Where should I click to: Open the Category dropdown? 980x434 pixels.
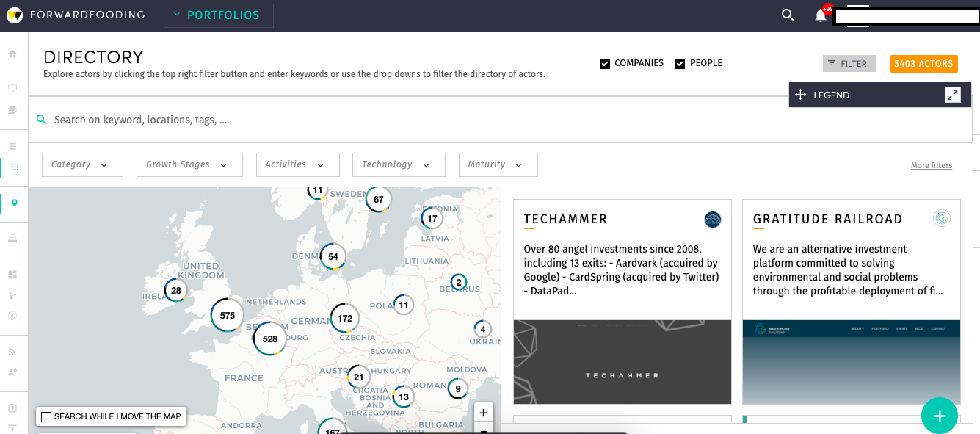pos(82,164)
